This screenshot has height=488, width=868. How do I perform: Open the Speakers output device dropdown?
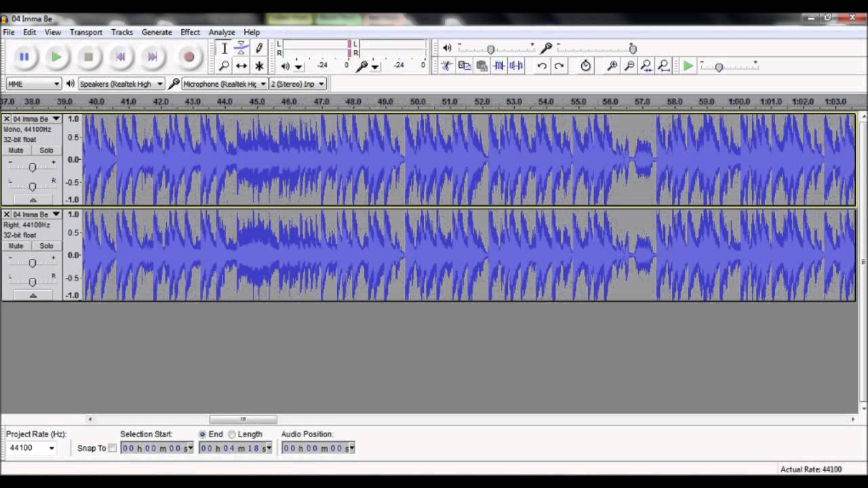pos(121,84)
